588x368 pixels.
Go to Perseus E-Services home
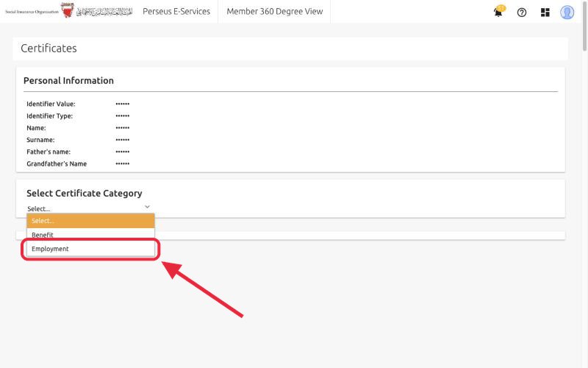click(176, 12)
